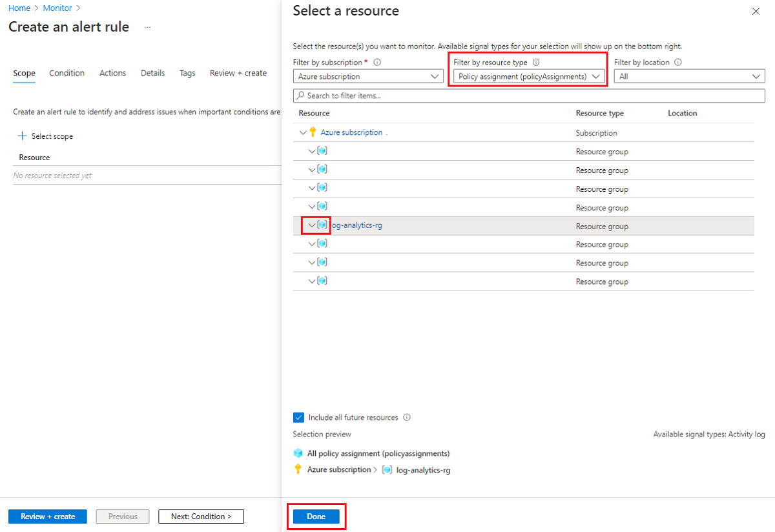Open the Monitor breadcrumb link
This screenshot has width=775, height=532.
click(x=57, y=8)
